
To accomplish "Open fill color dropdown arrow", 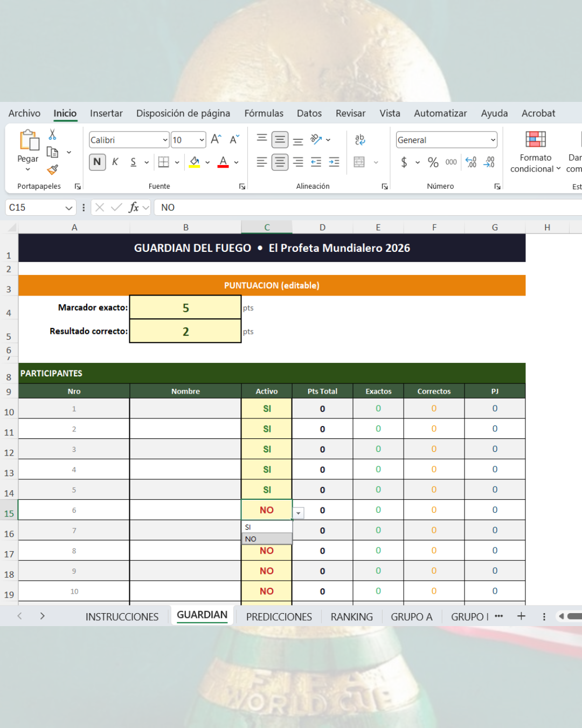I will tap(207, 162).
